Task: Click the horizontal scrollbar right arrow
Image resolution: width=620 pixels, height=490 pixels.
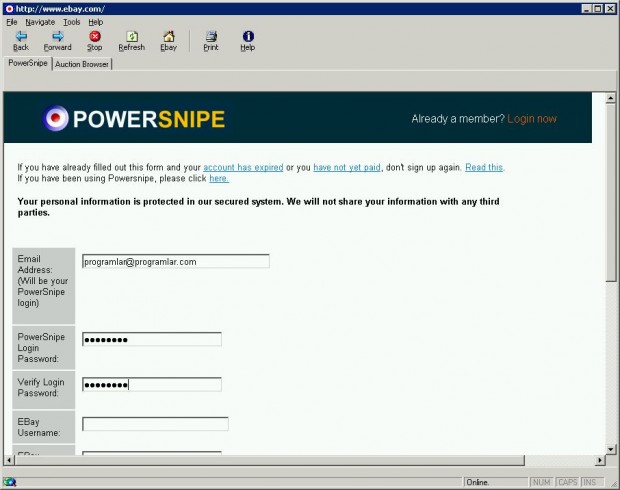Action: coord(600,460)
